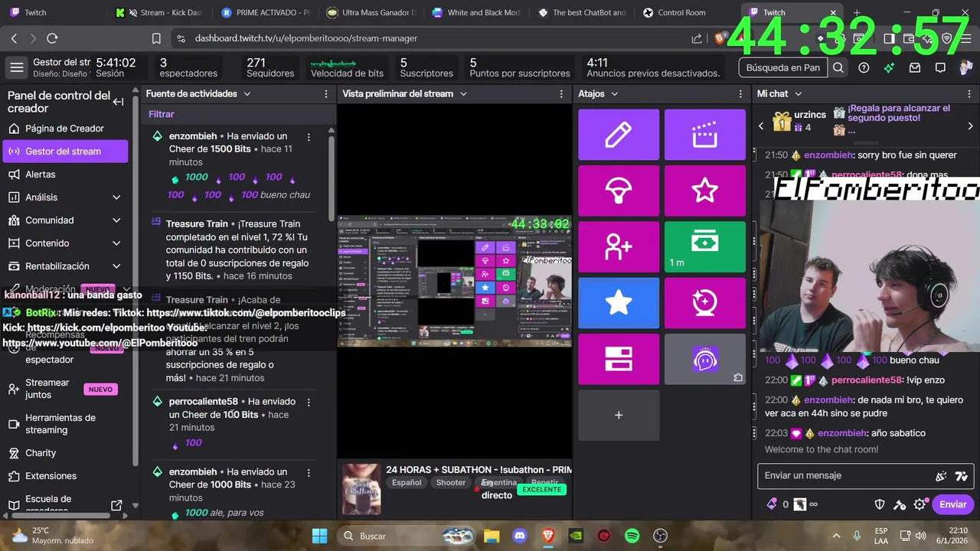Click the Filtrar link in activity feed
Screen dimensions: 980x551
[x=162, y=114]
